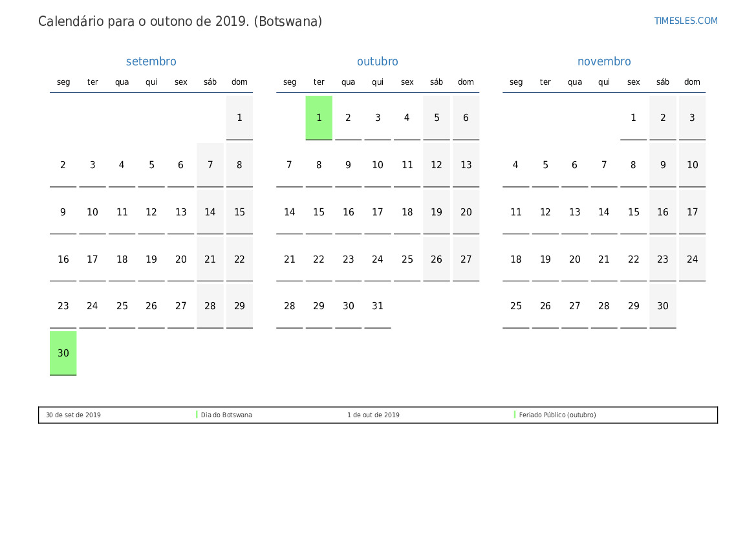756x535 pixels.
Task: Choose 31 in outubro
Action: click(x=378, y=306)
